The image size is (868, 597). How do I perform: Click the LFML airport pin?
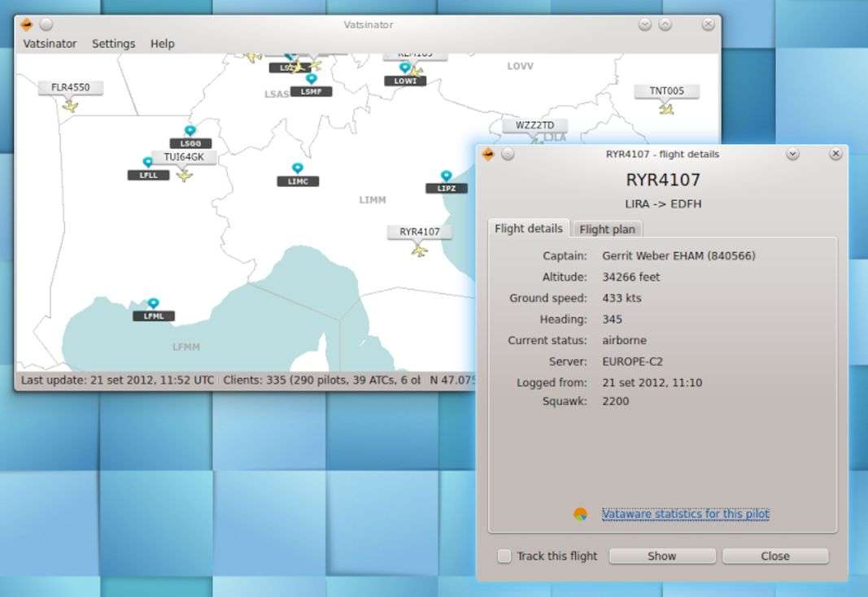[x=153, y=304]
